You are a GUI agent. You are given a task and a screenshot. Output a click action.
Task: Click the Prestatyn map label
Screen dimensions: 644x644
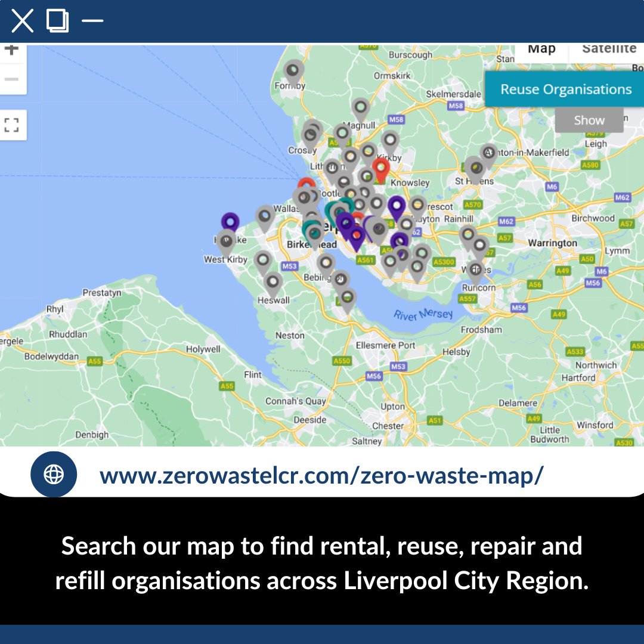click(x=102, y=292)
